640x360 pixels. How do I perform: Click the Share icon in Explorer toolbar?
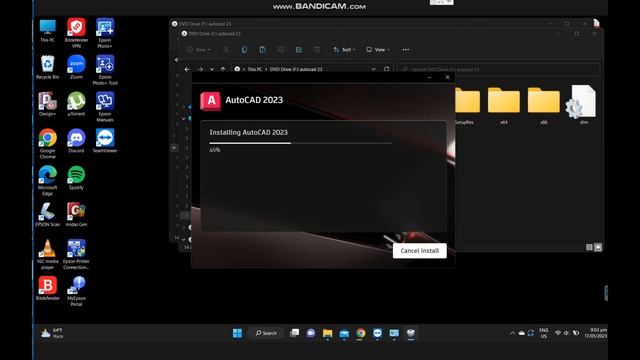tap(299, 50)
